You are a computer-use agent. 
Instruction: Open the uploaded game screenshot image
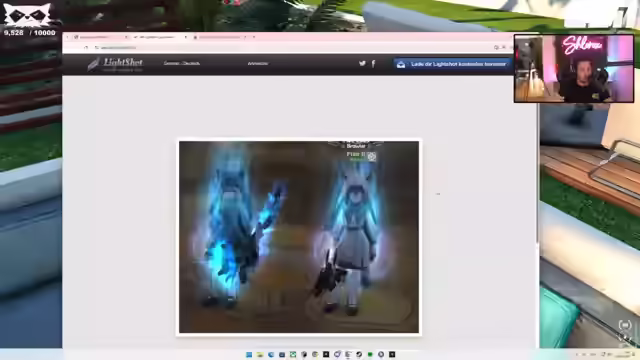click(x=299, y=237)
